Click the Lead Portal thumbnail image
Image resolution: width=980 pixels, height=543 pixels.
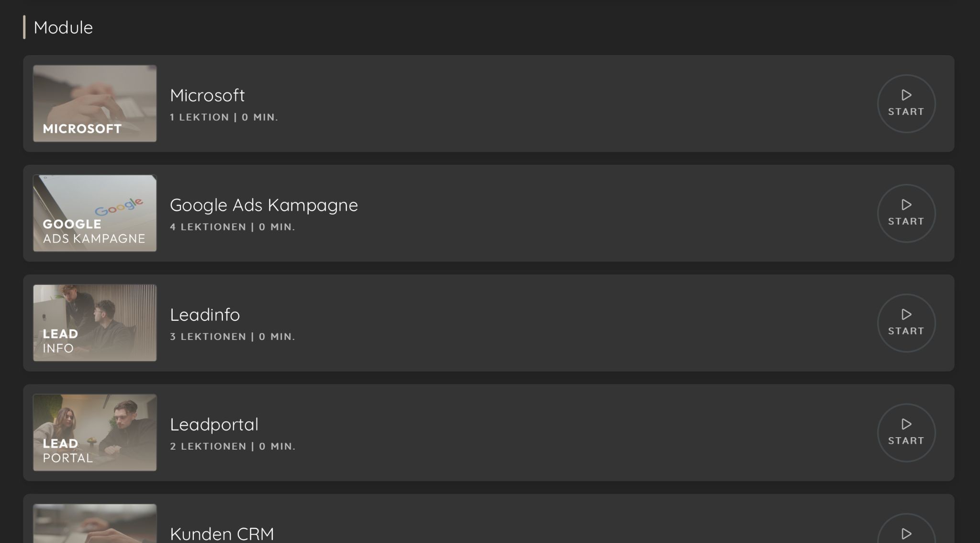(x=95, y=432)
